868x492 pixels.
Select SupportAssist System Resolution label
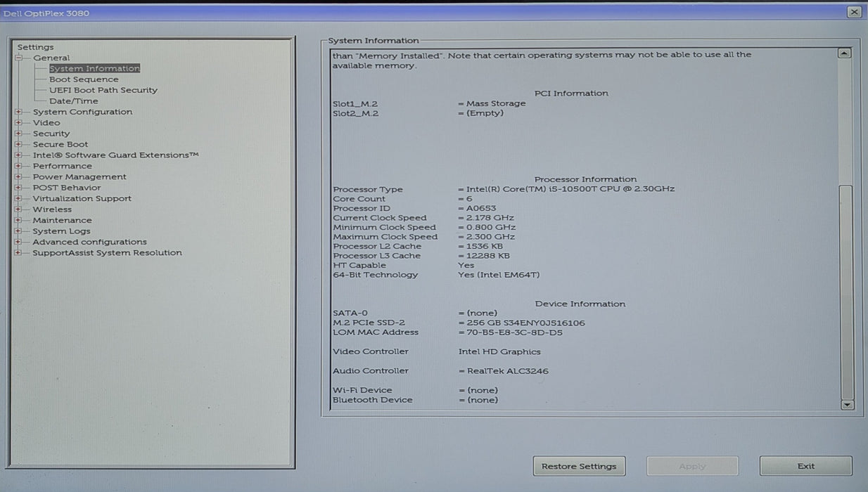click(107, 252)
